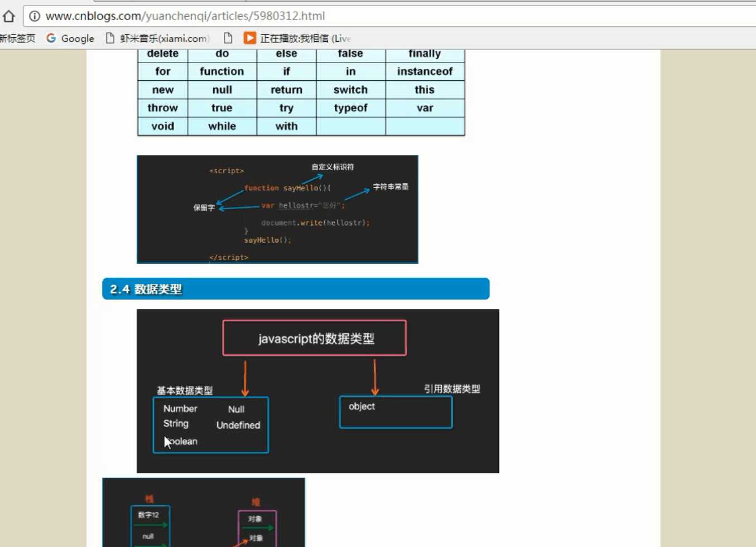The height and width of the screenshot is (547, 756).
Task: Click the sayHello script code image
Action: (x=277, y=209)
